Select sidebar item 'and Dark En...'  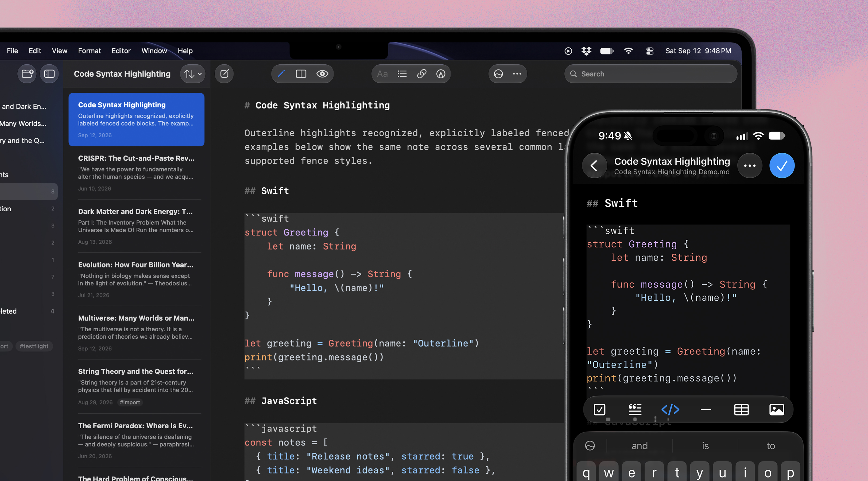[x=24, y=106]
